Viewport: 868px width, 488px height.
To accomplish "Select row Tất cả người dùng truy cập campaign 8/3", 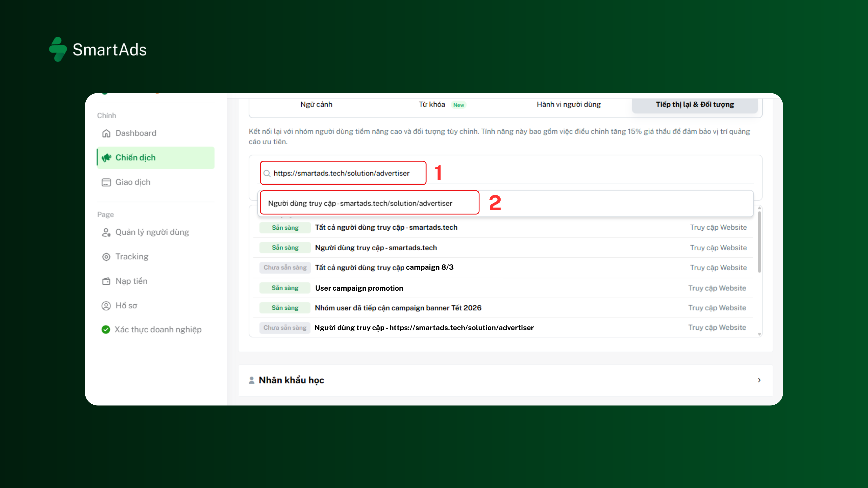I will pyautogui.click(x=503, y=268).
